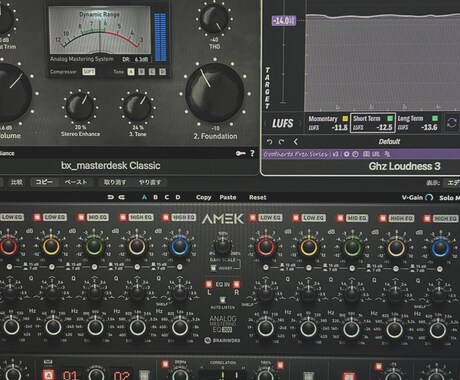Viewport: 460px width, 380px height.
Task: Click the yellow Momentary indicator square
Action: tap(345, 118)
